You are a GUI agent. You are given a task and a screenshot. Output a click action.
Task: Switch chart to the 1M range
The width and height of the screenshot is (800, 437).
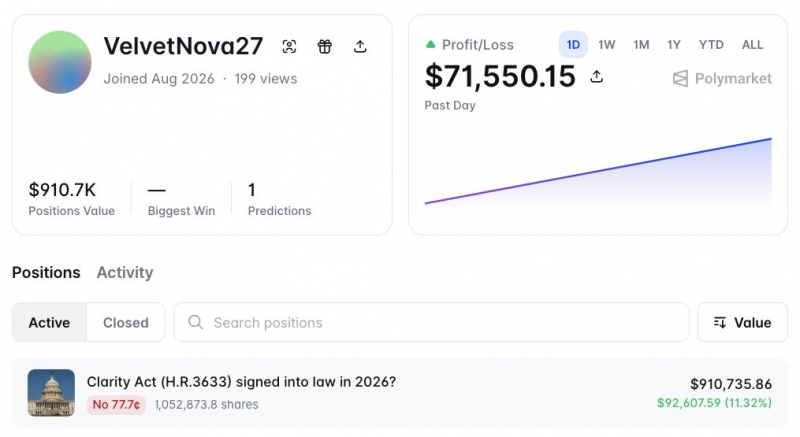click(x=641, y=45)
